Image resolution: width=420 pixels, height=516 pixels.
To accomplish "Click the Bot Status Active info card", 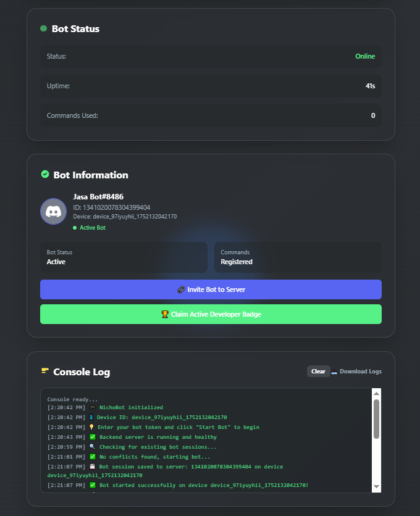I will (124, 257).
